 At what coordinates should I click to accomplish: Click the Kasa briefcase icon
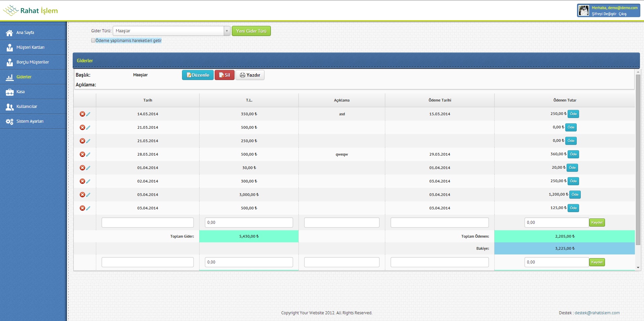[x=9, y=92]
